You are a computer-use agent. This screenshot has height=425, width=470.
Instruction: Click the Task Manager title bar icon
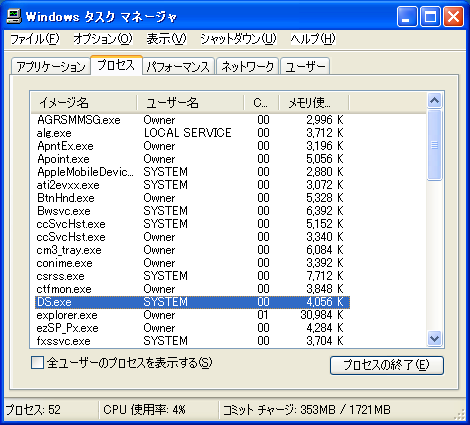pyautogui.click(x=14, y=16)
